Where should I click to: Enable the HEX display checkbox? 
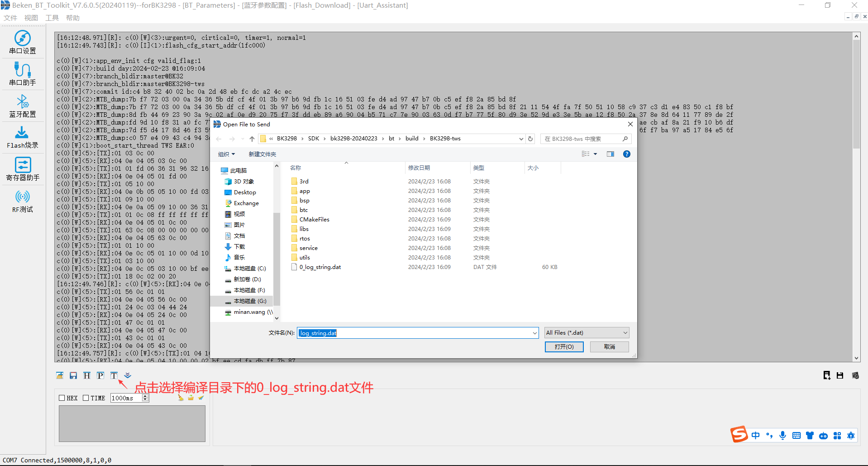(62, 398)
